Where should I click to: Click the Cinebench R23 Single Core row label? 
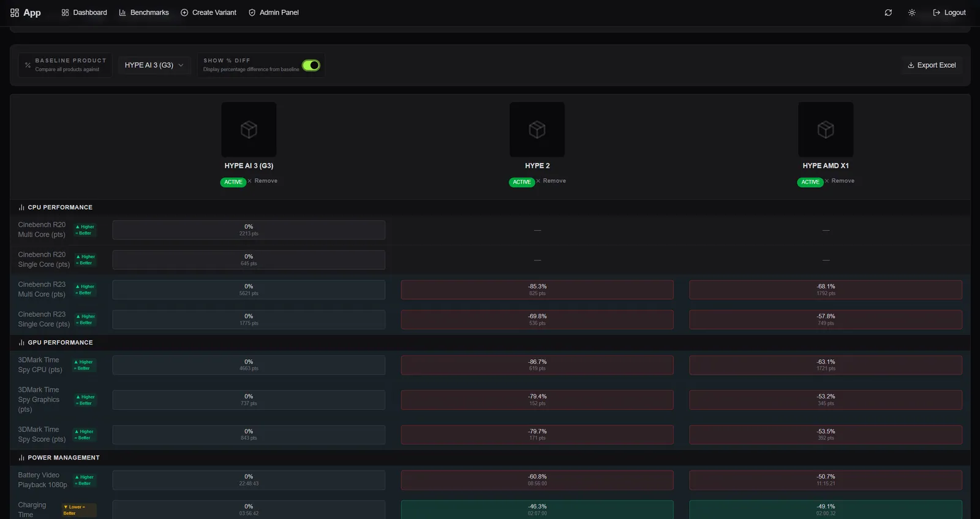[43, 319]
